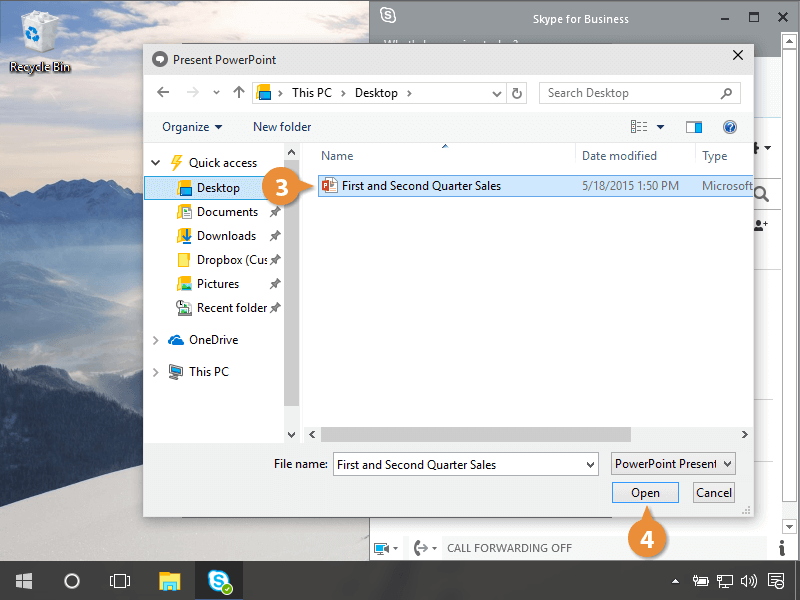Open Skype for Business from taskbar
The height and width of the screenshot is (600, 800).
point(219,580)
